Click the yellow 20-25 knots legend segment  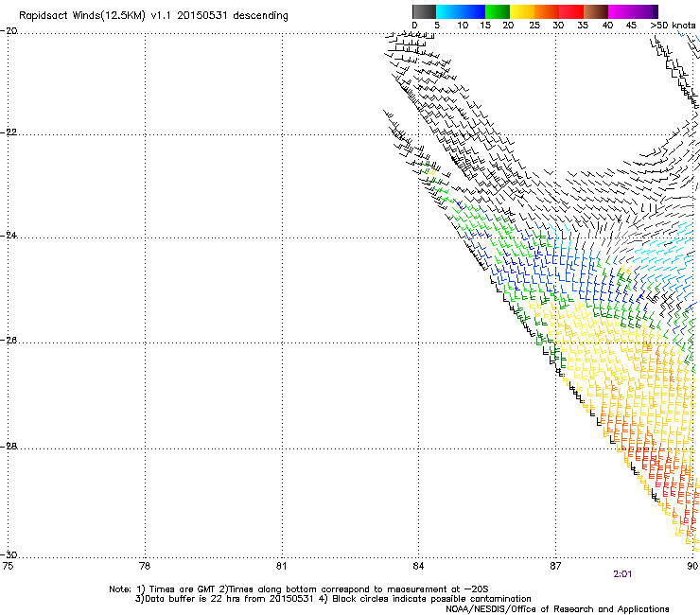(522, 11)
